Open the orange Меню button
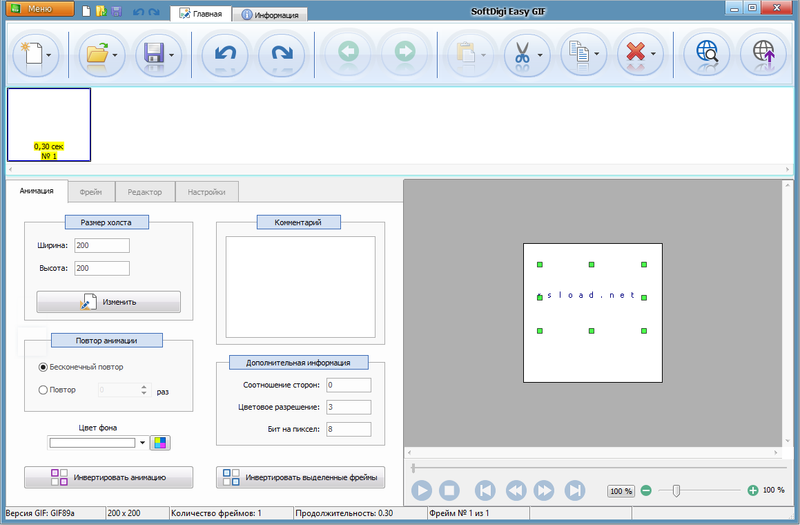This screenshot has width=800, height=525. (x=40, y=9)
